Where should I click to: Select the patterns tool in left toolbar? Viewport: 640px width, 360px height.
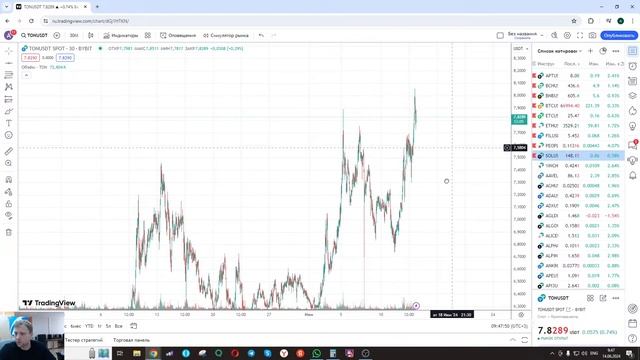click(9, 87)
